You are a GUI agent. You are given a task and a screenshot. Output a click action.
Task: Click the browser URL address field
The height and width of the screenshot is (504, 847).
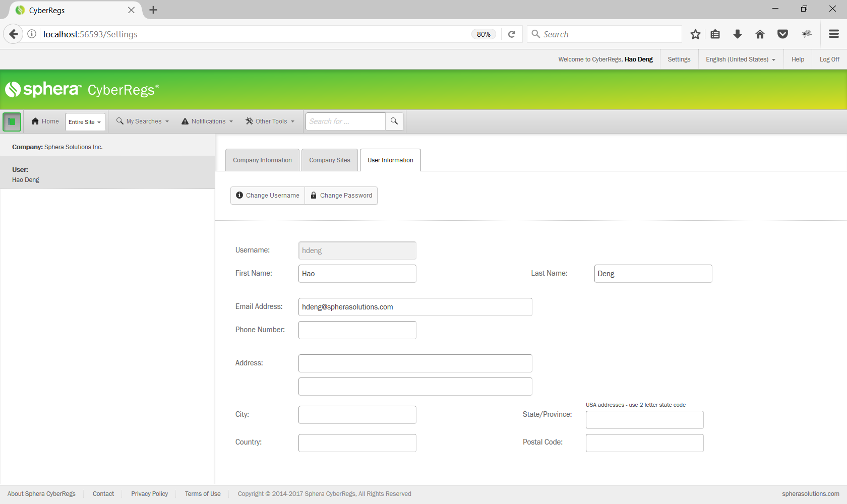click(255, 34)
